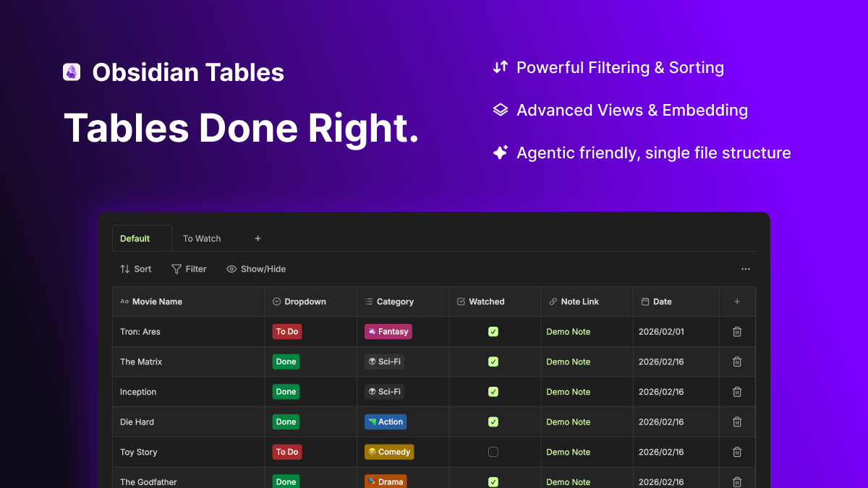The height and width of the screenshot is (488, 868).
Task: Open the Category column header
Action: tap(403, 301)
